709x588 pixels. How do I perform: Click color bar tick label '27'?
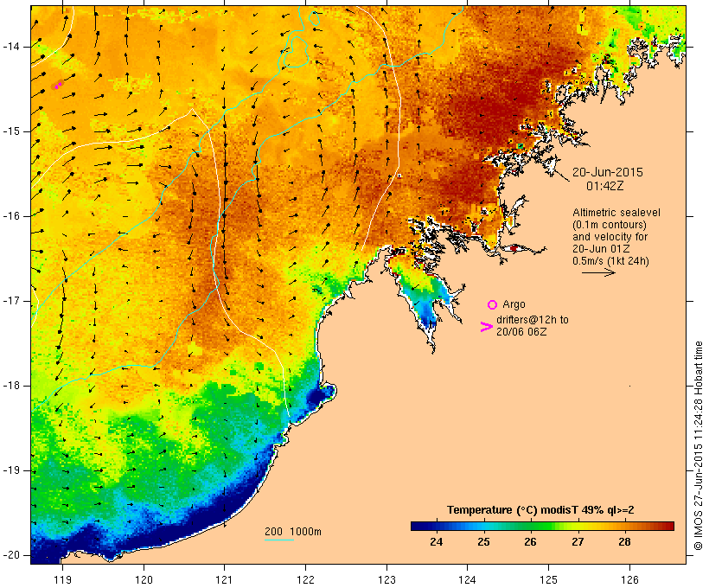coord(578,541)
